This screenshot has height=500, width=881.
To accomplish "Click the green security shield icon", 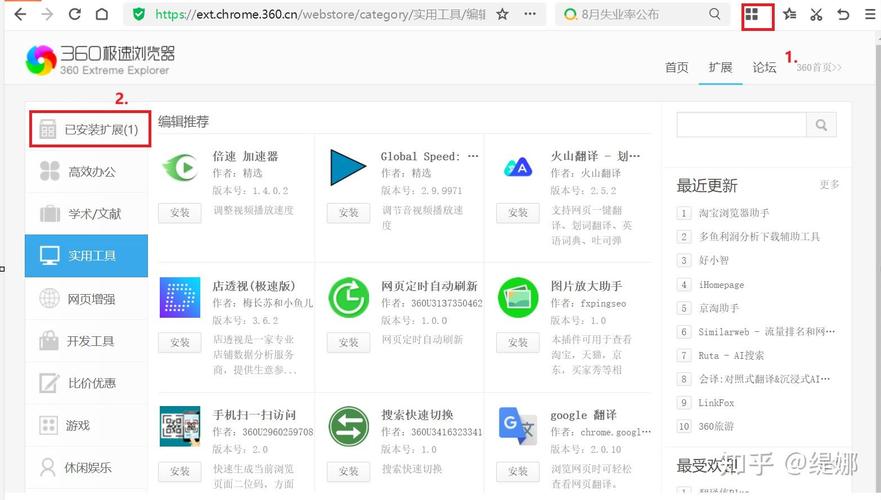I will pos(139,14).
